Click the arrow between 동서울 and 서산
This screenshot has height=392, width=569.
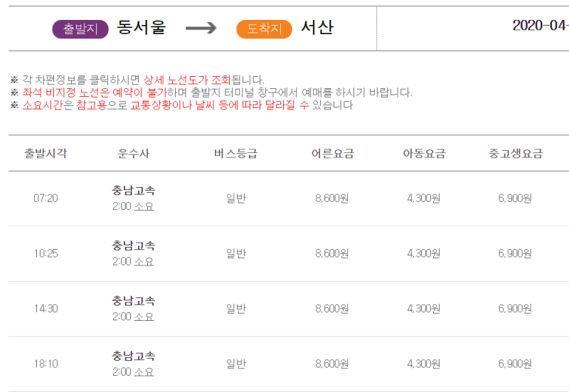(x=201, y=28)
